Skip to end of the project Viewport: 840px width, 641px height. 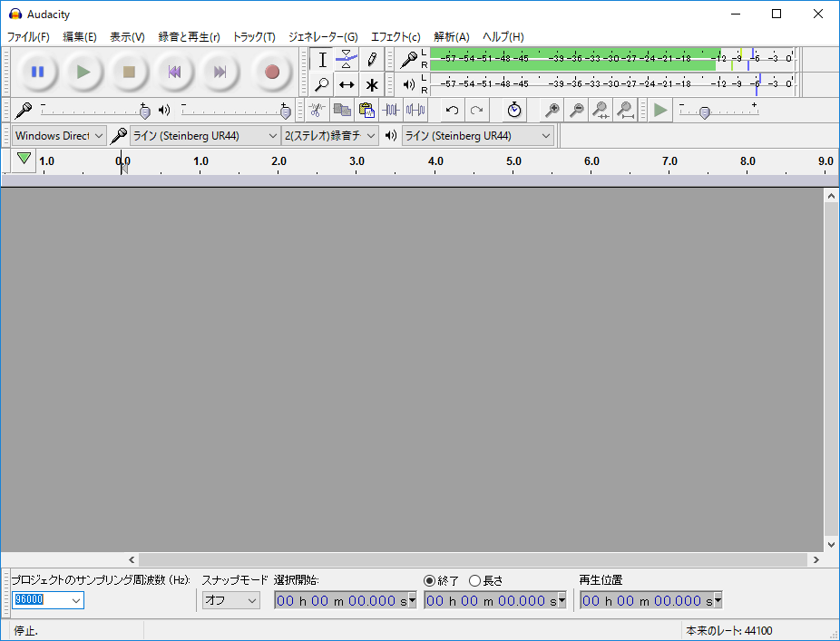220,72
